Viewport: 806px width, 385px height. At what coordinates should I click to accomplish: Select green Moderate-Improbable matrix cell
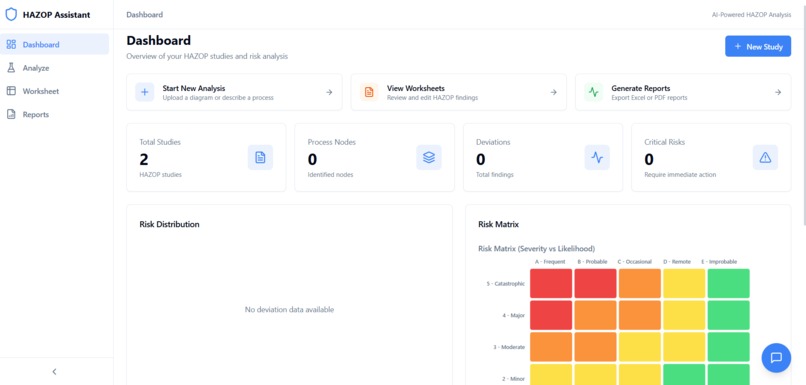pyautogui.click(x=728, y=346)
